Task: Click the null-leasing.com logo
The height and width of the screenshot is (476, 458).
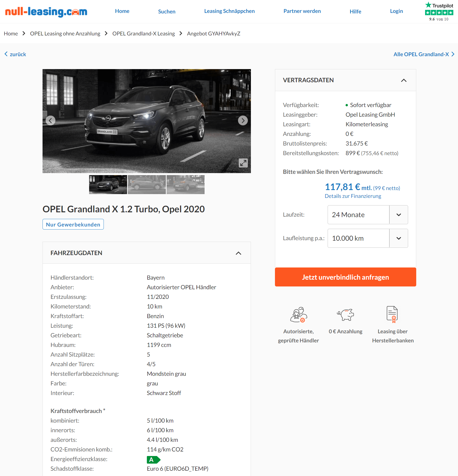Action: (46, 11)
